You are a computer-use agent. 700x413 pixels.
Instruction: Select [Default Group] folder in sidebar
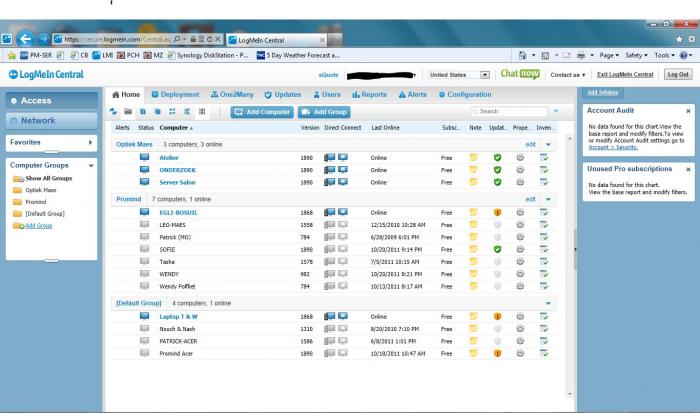pyautogui.click(x=39, y=214)
